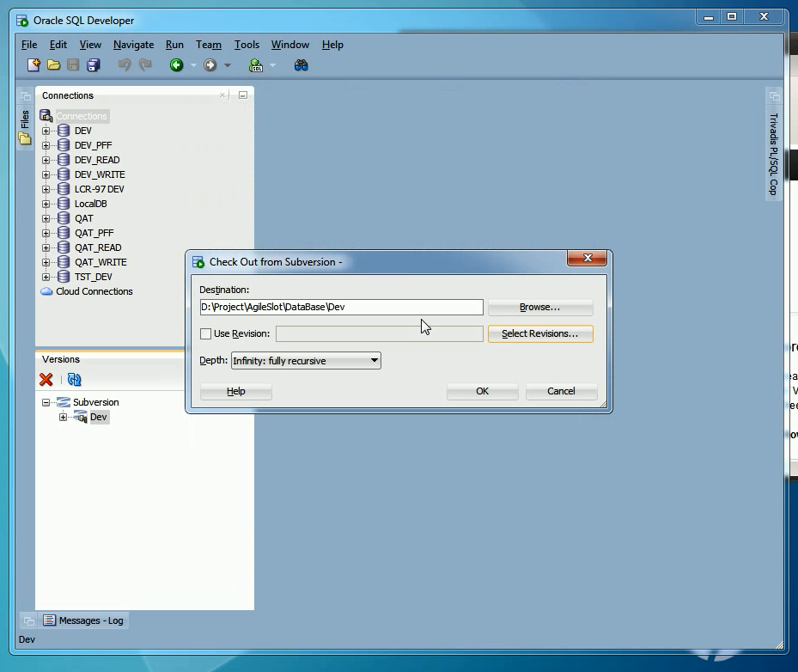Click the Cloud Connections cloud icon

(x=47, y=291)
